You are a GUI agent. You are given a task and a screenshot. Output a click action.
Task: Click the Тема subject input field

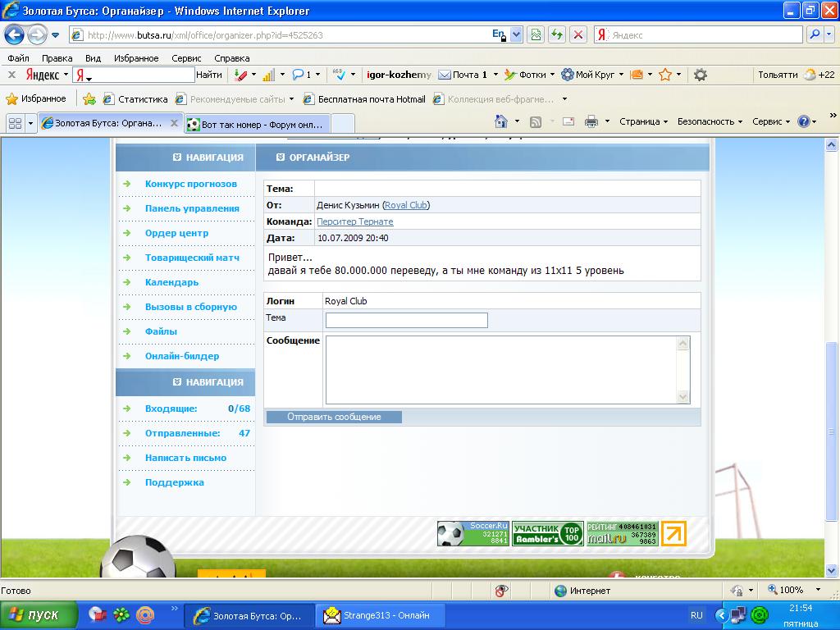406,320
